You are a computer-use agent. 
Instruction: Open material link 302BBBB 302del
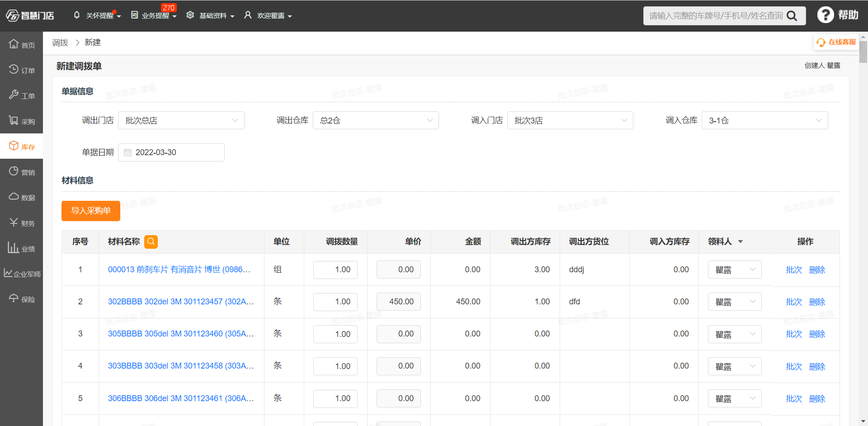click(x=181, y=302)
